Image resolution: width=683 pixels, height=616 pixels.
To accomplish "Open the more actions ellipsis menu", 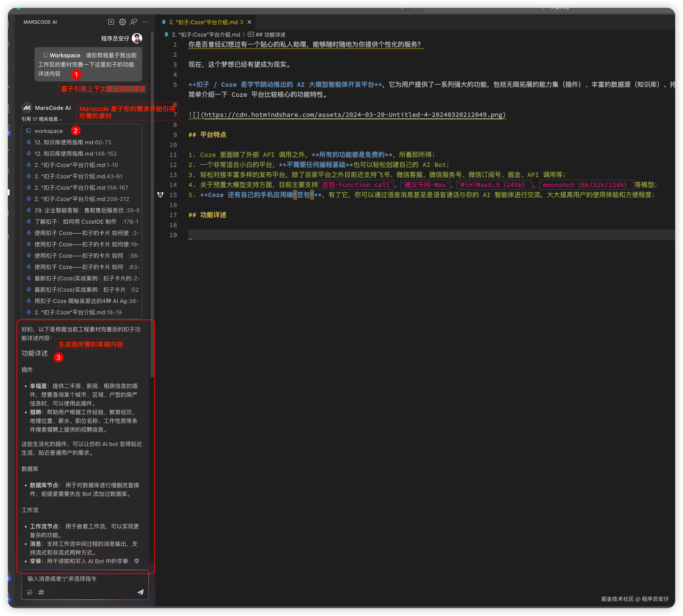I will [145, 22].
